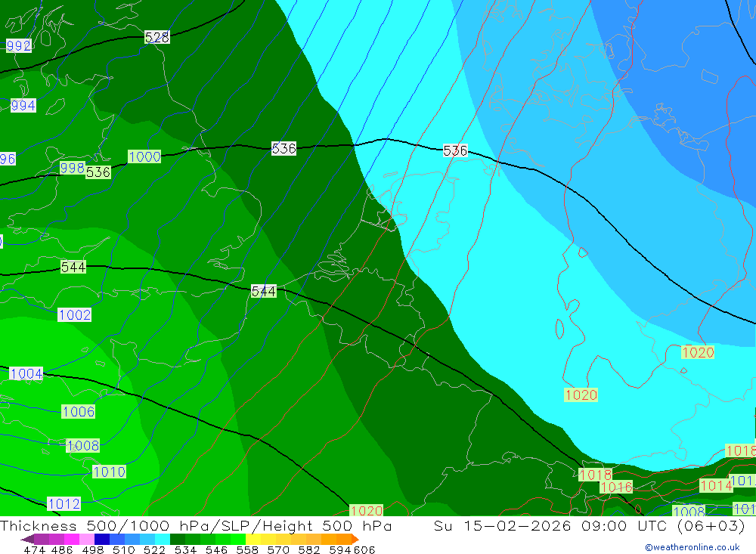Select the red 1016 isobar label
This screenshot has height=554, width=756.
coord(616,487)
